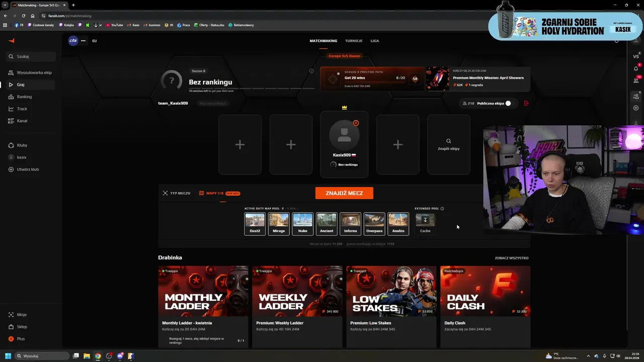Reload the page with the refresh icon
This screenshot has height=362, width=644.
pos(24,16)
